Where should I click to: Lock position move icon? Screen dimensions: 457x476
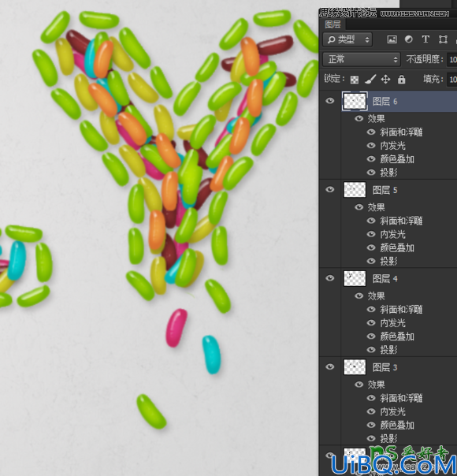pos(385,80)
